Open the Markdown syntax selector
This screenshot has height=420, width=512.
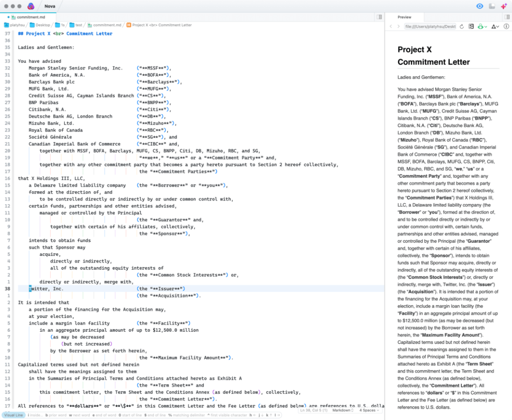343,410
